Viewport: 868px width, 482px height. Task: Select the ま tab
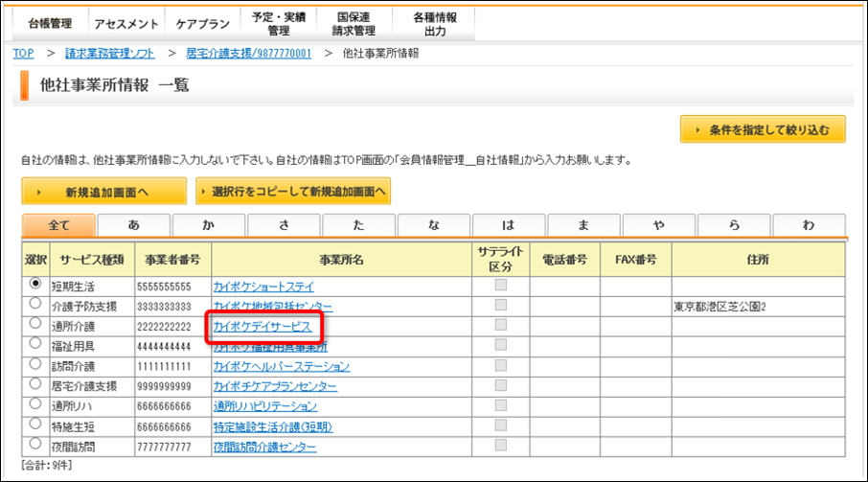(583, 225)
